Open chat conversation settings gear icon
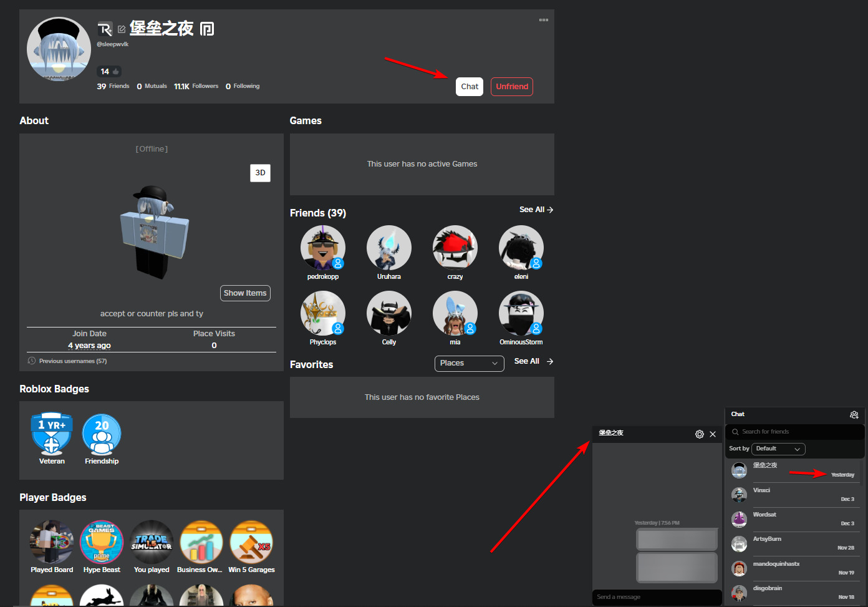This screenshot has width=868, height=607. click(x=700, y=434)
